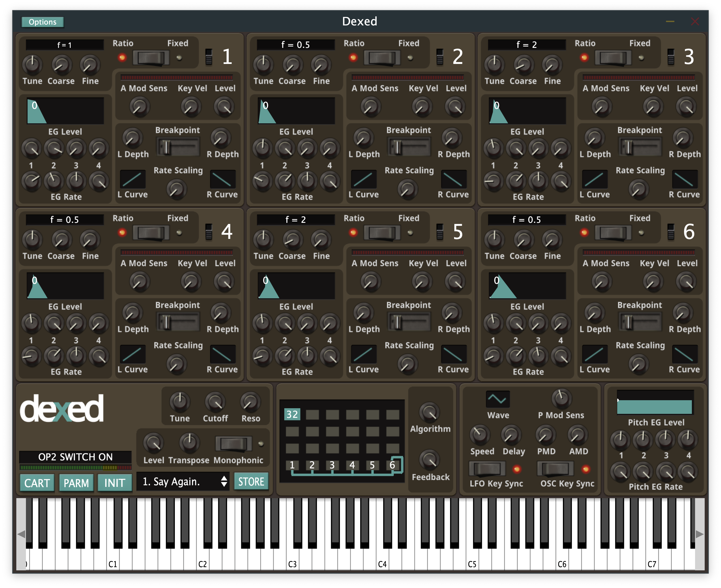Click operator 1 L Curve icon

pos(133,179)
